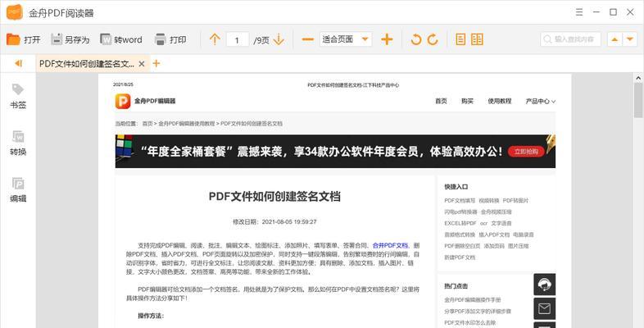Click the 使用教程 nav item

[x=500, y=101]
